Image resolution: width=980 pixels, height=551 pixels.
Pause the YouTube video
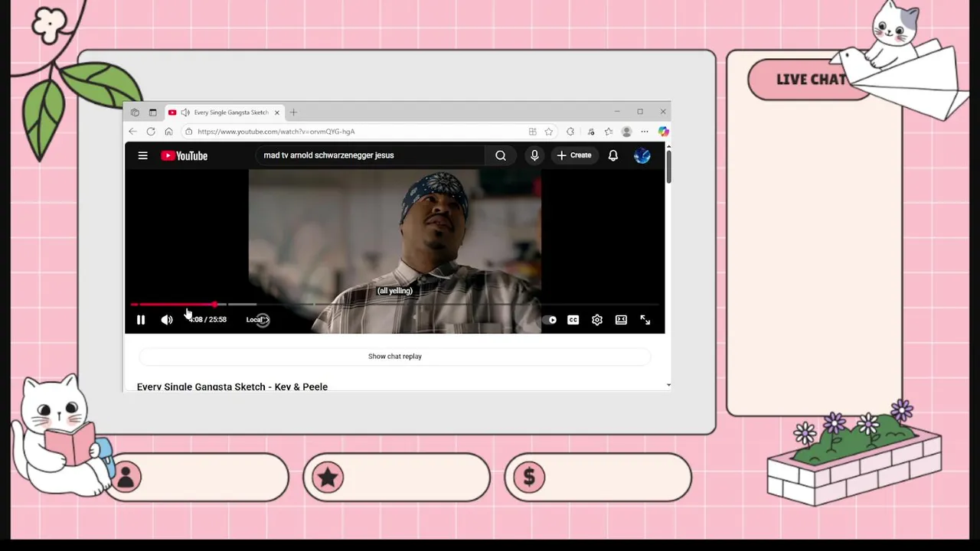click(141, 320)
